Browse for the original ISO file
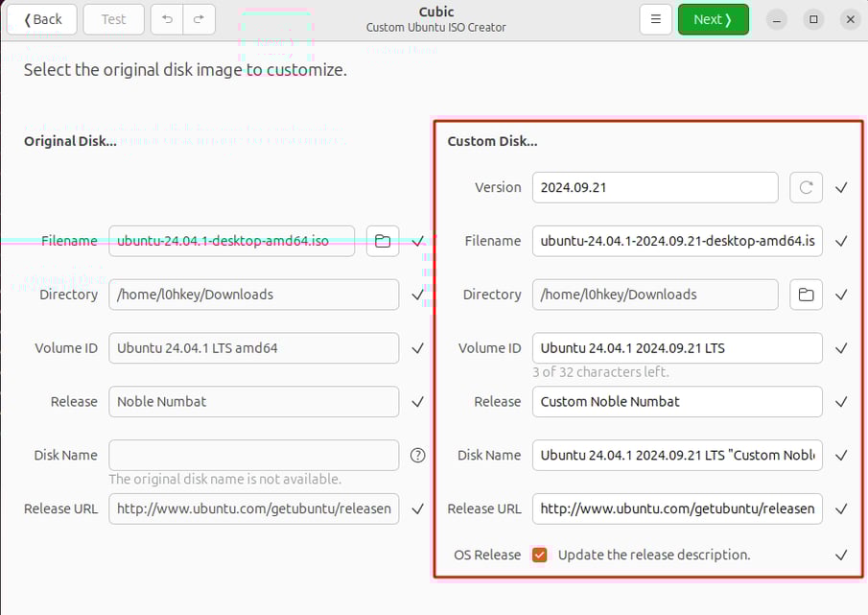868x615 pixels. [x=382, y=241]
